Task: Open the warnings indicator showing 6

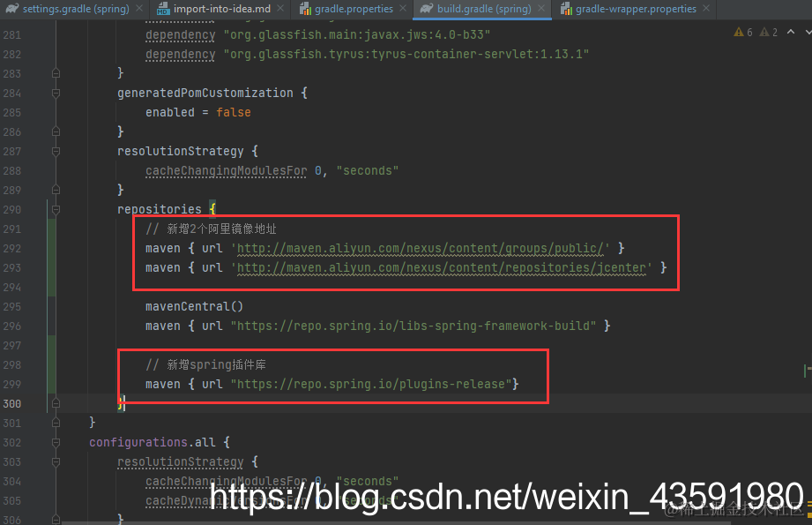Action: [x=743, y=32]
